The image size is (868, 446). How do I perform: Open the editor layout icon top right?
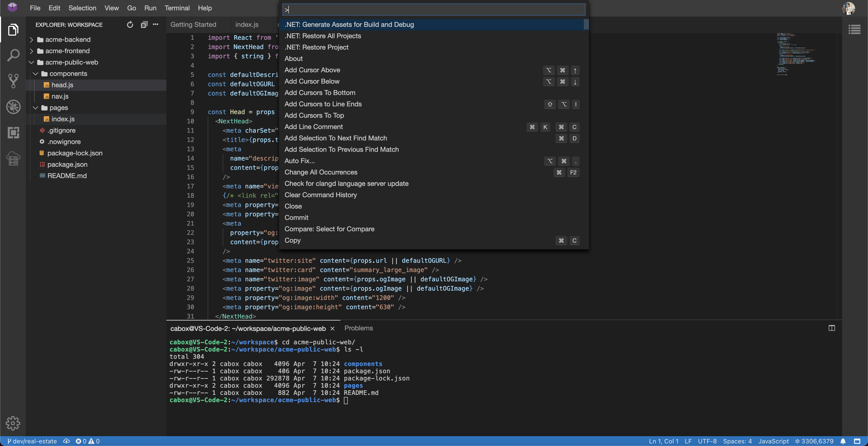[855, 30]
